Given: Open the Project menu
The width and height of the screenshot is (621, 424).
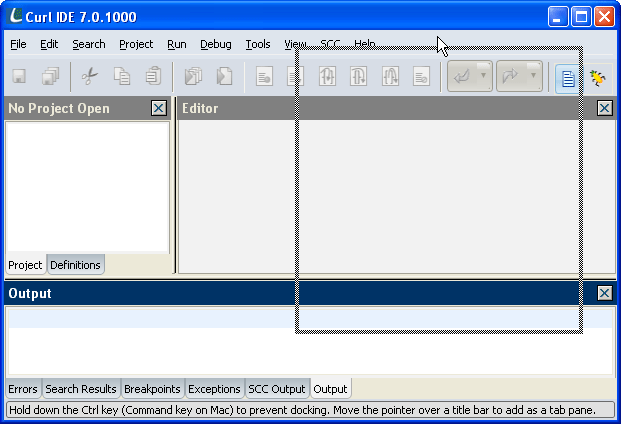Looking at the screenshot, I should point(136,44).
